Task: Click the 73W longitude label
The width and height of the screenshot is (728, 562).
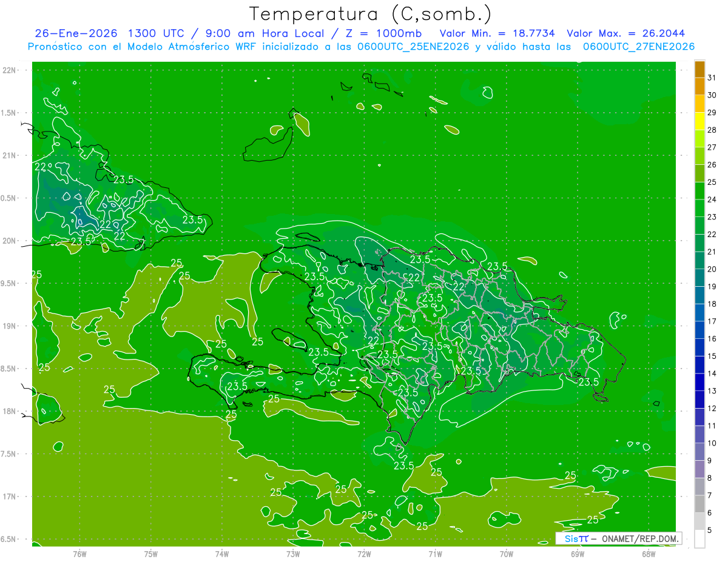Action: (293, 554)
